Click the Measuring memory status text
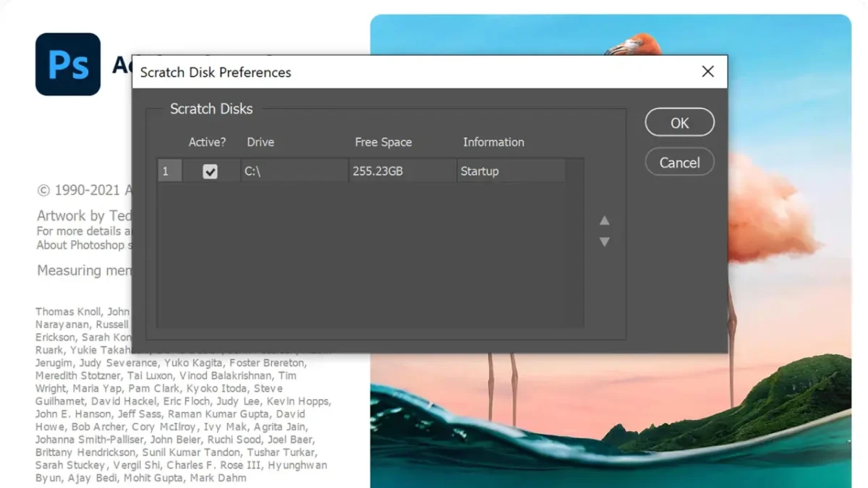 pos(84,270)
